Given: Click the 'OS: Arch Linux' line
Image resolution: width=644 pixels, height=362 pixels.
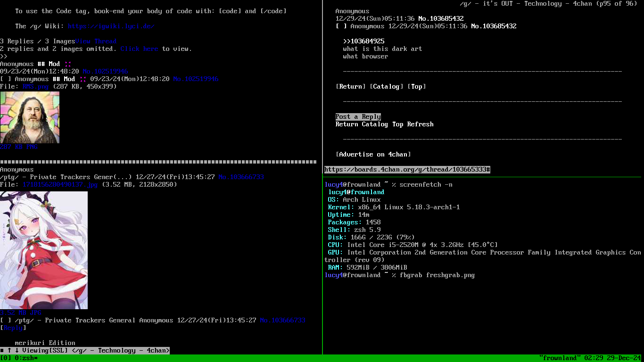Looking at the screenshot, I should point(354,199).
